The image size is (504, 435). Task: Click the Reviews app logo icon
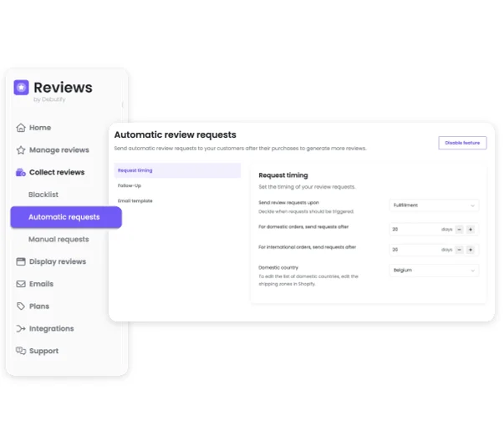pyautogui.click(x=21, y=88)
